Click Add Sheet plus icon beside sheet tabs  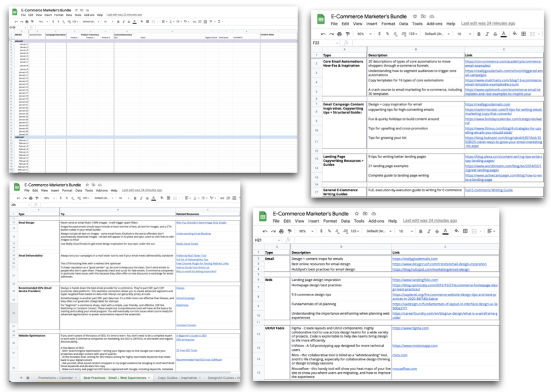[21, 378]
